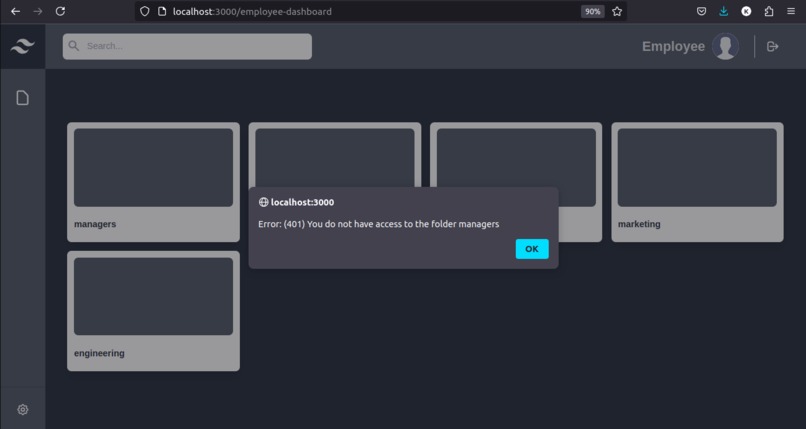Click the Search... input field
Screen dimensions: 806x429
(187, 46)
